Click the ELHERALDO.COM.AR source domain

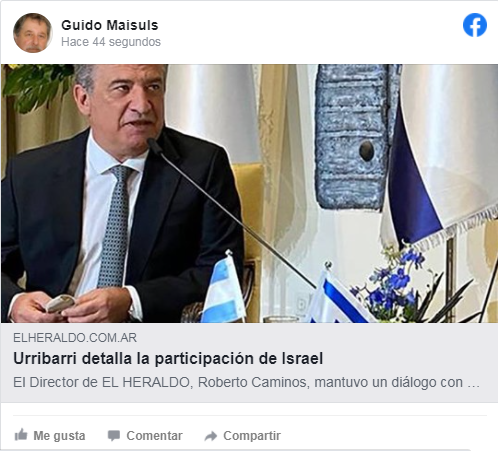75,338
